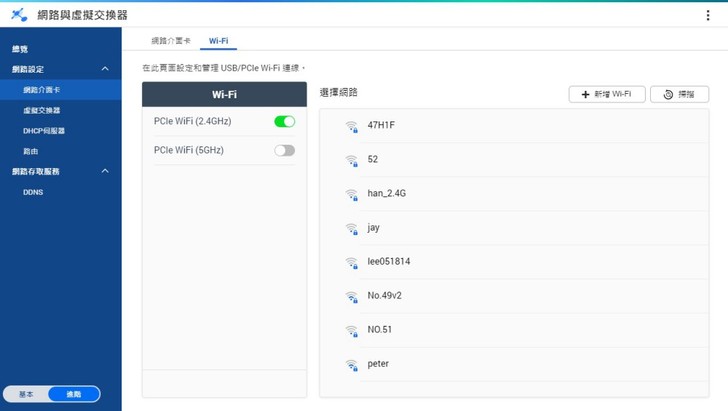
Task: Collapse the 網路設定 sidebar section
Action: (106, 69)
